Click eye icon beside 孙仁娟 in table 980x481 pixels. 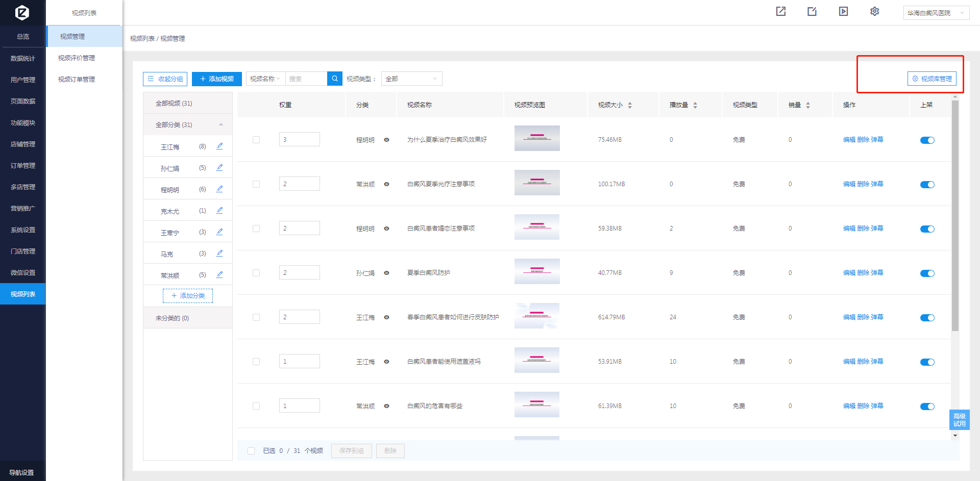(x=386, y=273)
